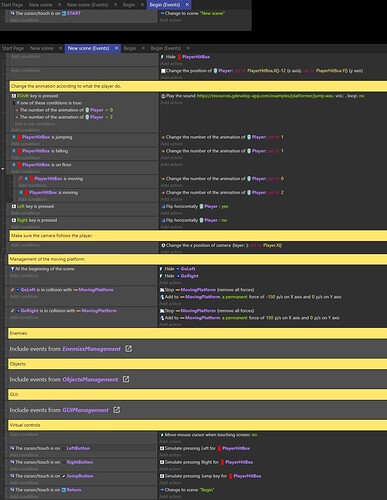Click the Player sprite icon in Flip horizontally yes action
This screenshot has width=387, height=500.
(x=201, y=206)
